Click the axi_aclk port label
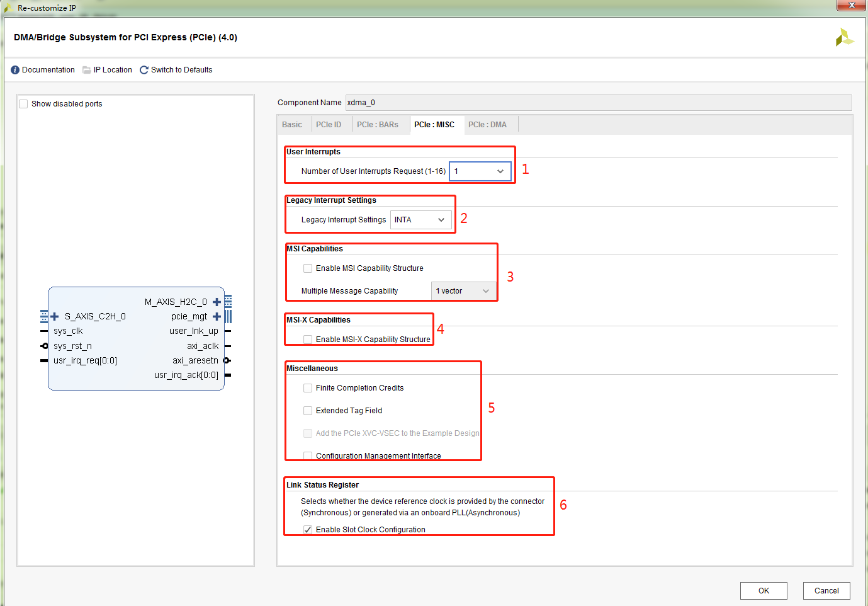This screenshot has width=868, height=606. [203, 346]
